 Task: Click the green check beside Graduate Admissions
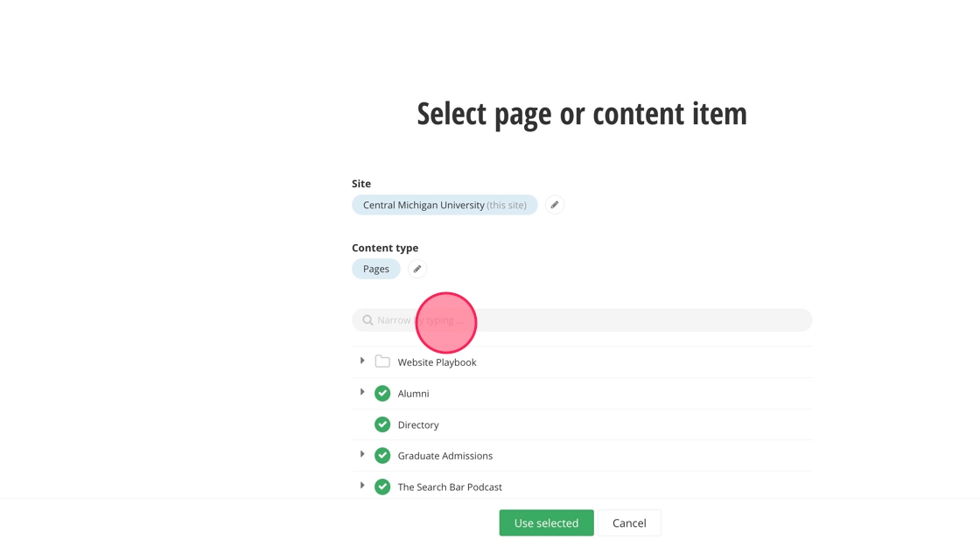[382, 456]
